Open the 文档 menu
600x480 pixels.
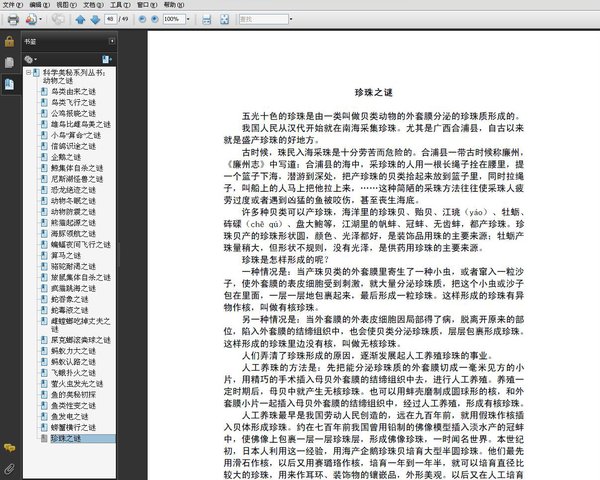pos(93,5)
